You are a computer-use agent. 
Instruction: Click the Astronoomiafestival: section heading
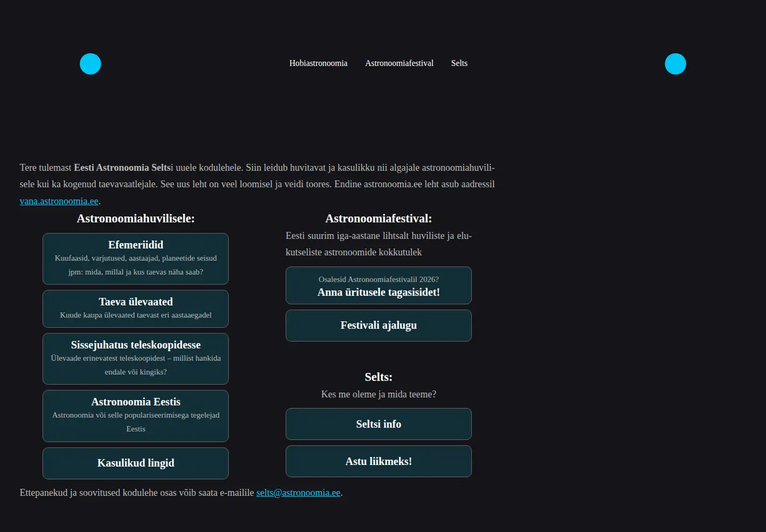379,219
